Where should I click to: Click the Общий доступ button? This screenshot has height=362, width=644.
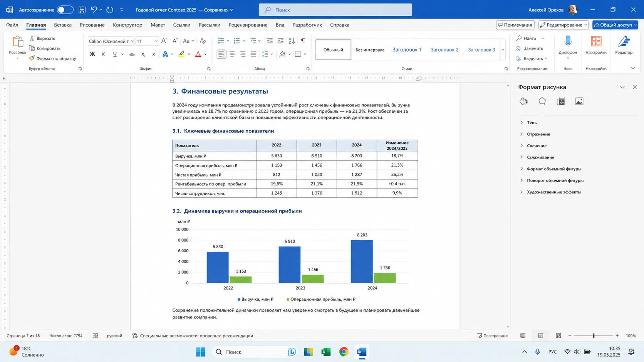615,25
